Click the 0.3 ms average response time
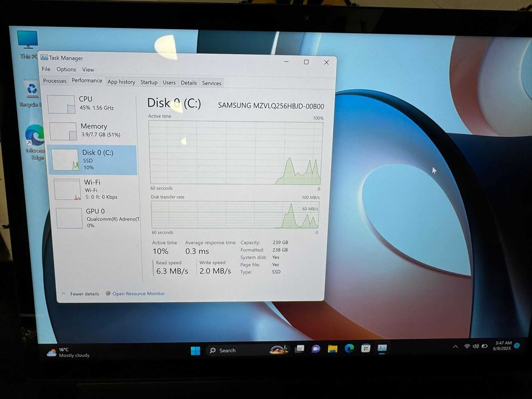The image size is (532, 399). point(197,251)
